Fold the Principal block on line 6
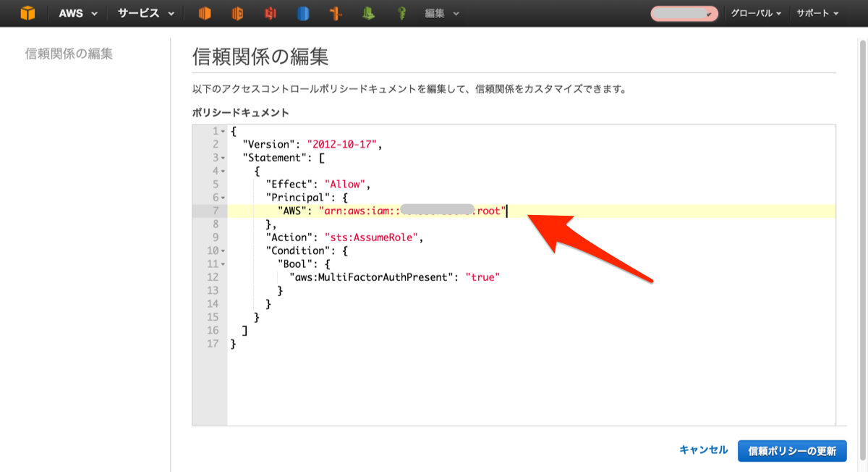Viewport: 868px width, 472px height. [x=223, y=198]
